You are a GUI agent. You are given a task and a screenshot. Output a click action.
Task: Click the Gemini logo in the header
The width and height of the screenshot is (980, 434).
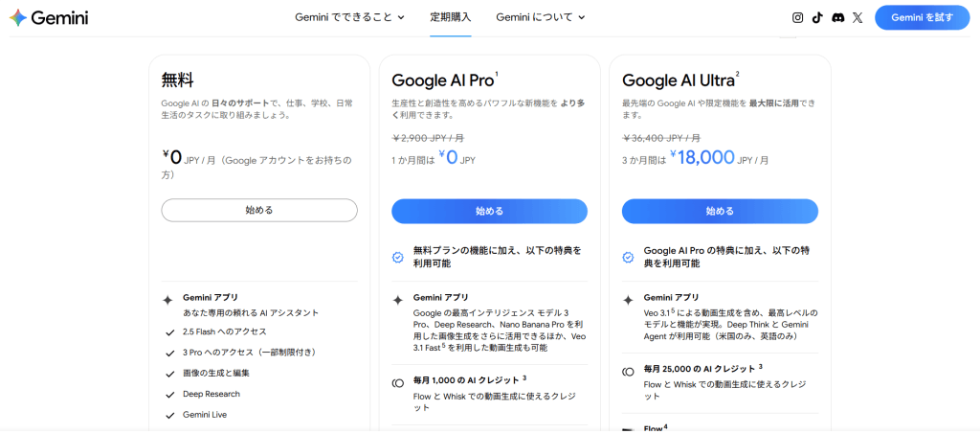coord(49,17)
